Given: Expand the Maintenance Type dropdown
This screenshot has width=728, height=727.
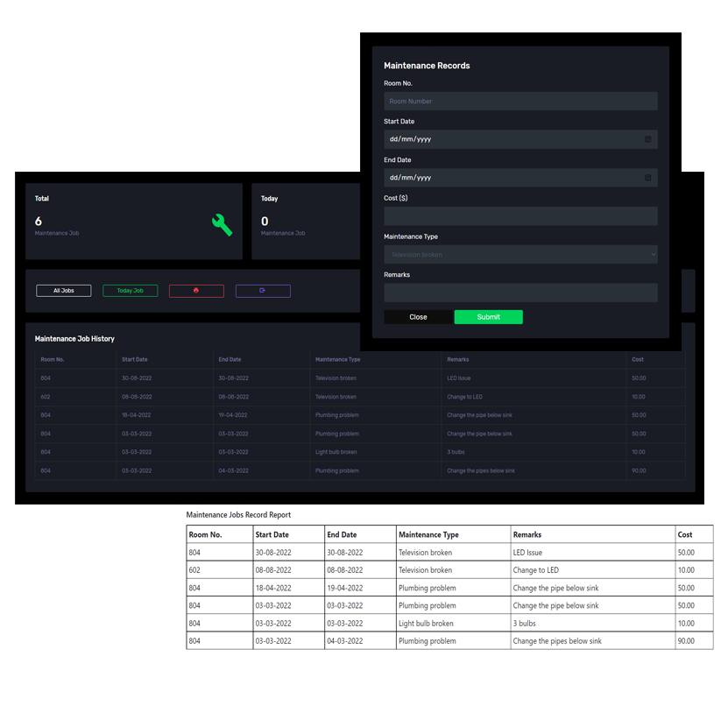Looking at the screenshot, I should [x=520, y=255].
